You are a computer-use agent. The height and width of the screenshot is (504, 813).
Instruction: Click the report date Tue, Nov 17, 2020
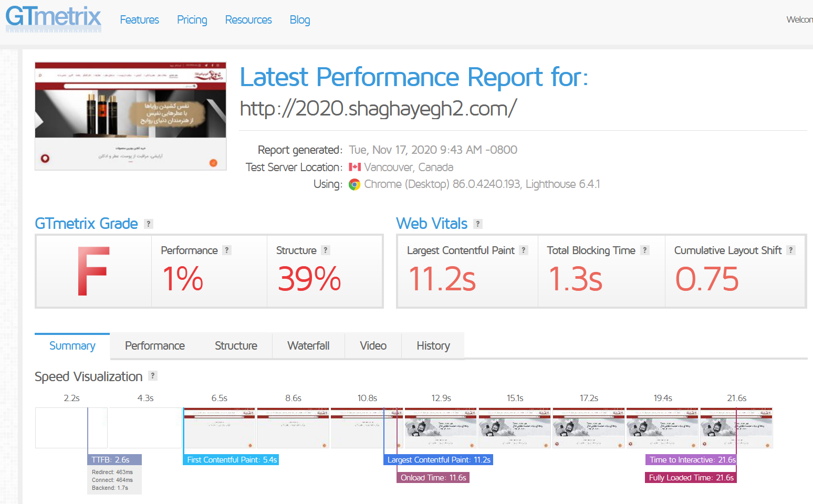(433, 150)
